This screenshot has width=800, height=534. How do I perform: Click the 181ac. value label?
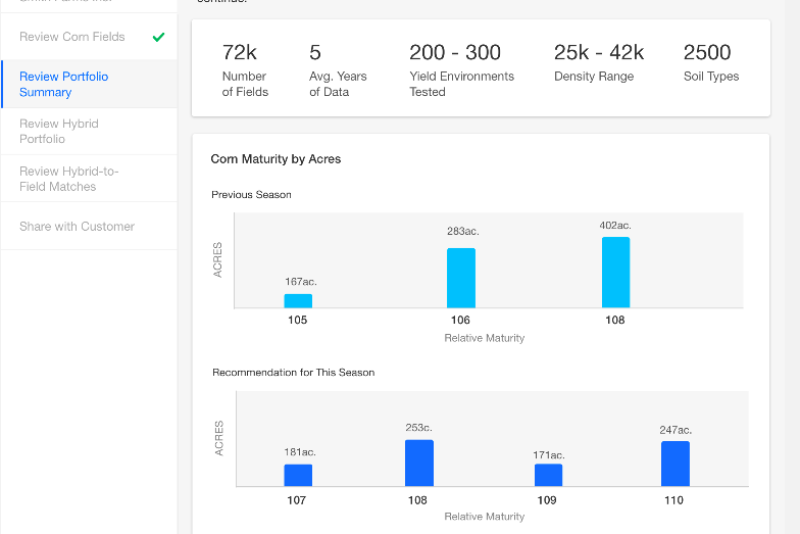tap(300, 452)
